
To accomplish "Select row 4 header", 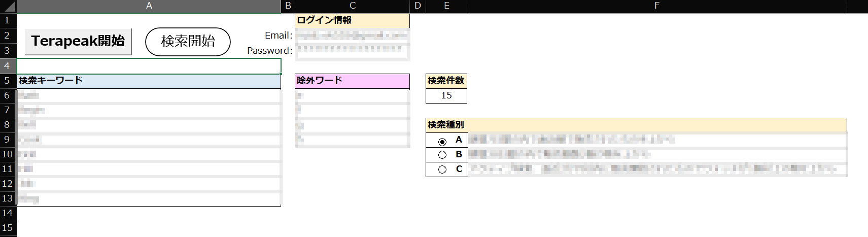I will 8,65.
